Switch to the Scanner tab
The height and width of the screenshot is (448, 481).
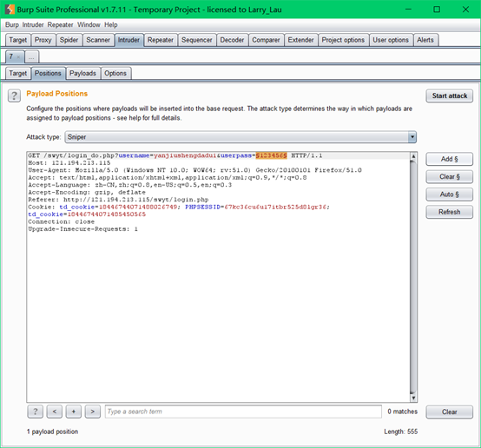tap(98, 40)
